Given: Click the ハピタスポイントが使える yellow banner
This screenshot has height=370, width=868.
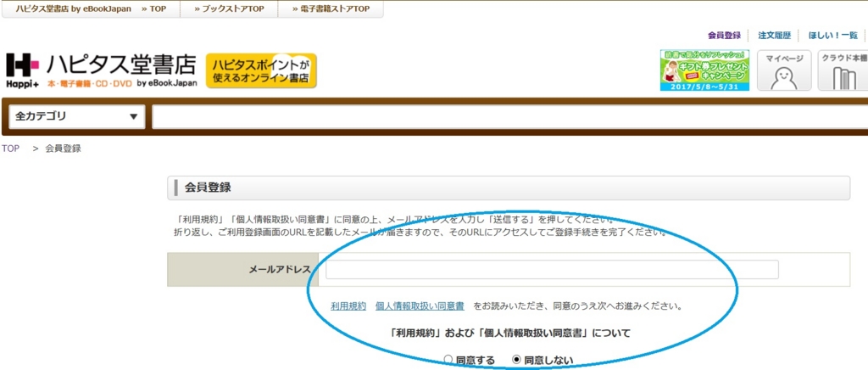Looking at the screenshot, I should tap(261, 71).
